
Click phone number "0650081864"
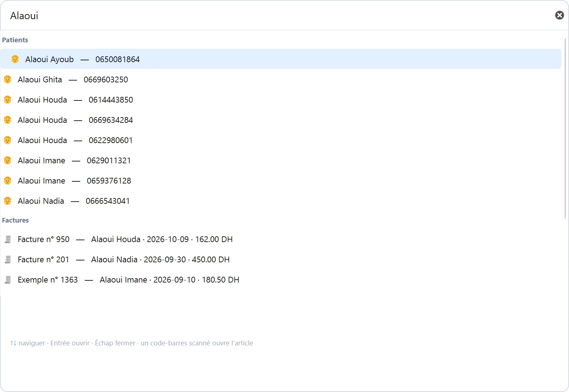[117, 59]
